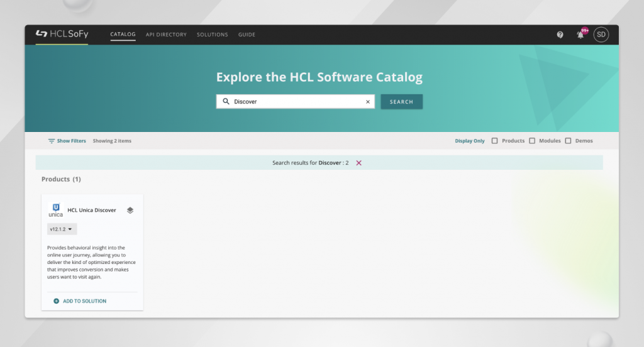The height and width of the screenshot is (347, 644).
Task: Open the help question mark icon
Action: [x=560, y=35]
